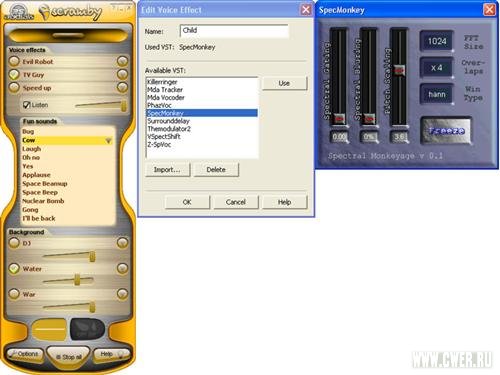Select Surrounddelay in Available VST list

tap(202, 121)
